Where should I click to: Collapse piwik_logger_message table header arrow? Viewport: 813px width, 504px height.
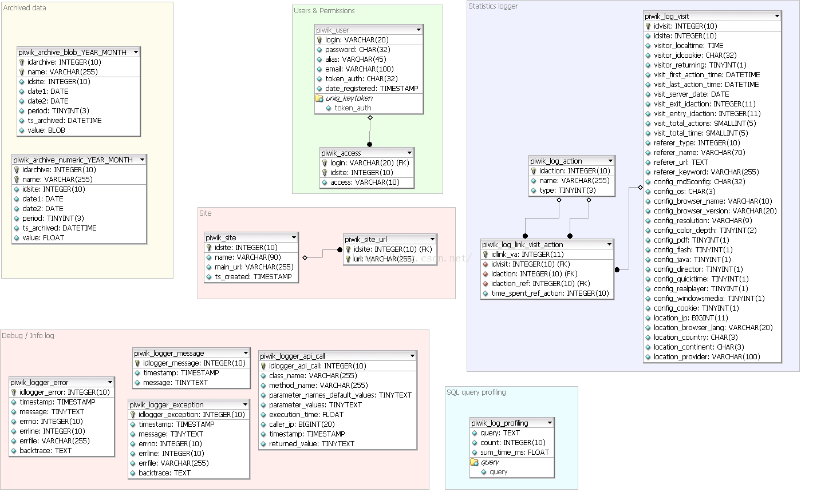point(246,353)
